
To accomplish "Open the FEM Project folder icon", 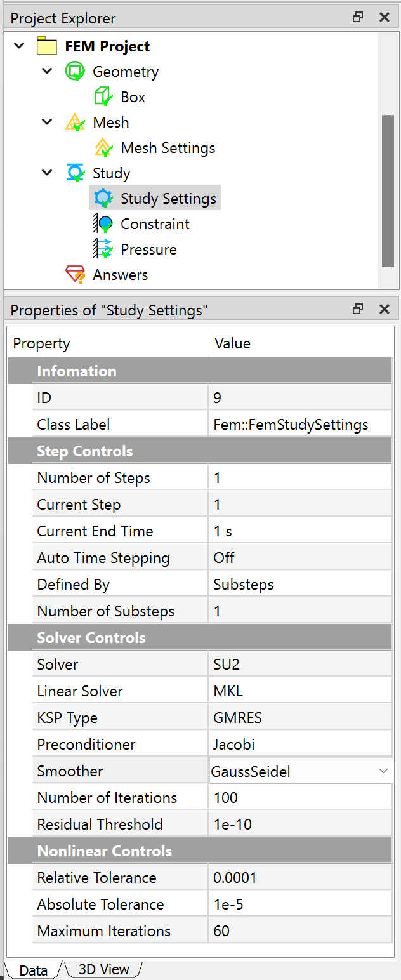I will coord(48,46).
